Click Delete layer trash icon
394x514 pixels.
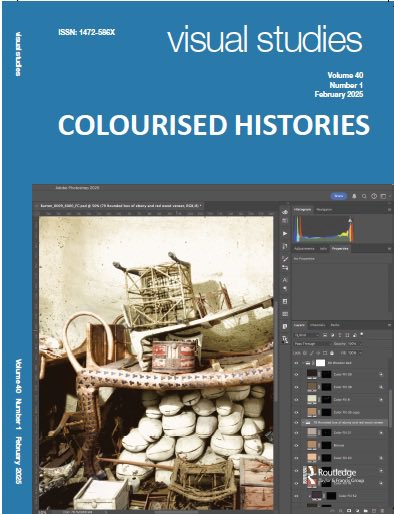[382, 511]
